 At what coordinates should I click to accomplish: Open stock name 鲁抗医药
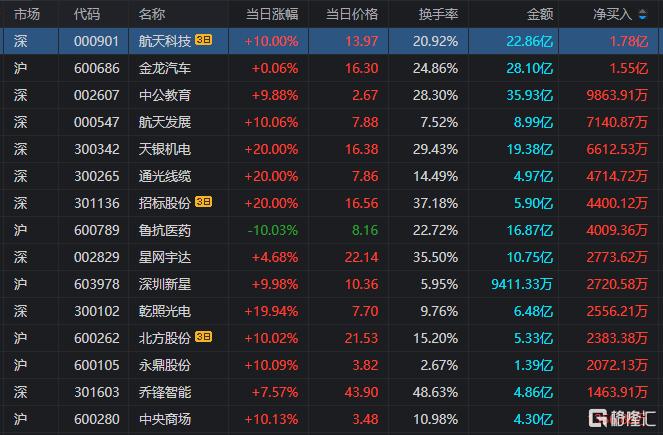coord(164,228)
